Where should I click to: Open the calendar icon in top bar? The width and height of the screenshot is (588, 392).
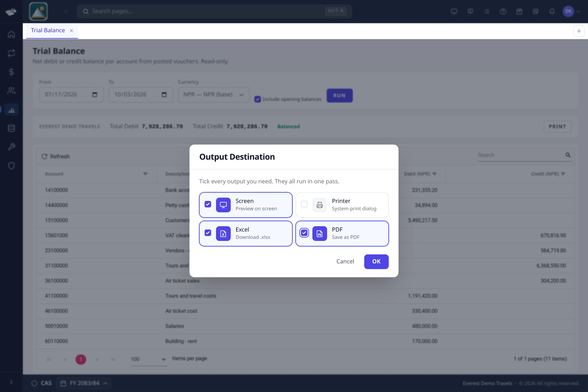[519, 11]
